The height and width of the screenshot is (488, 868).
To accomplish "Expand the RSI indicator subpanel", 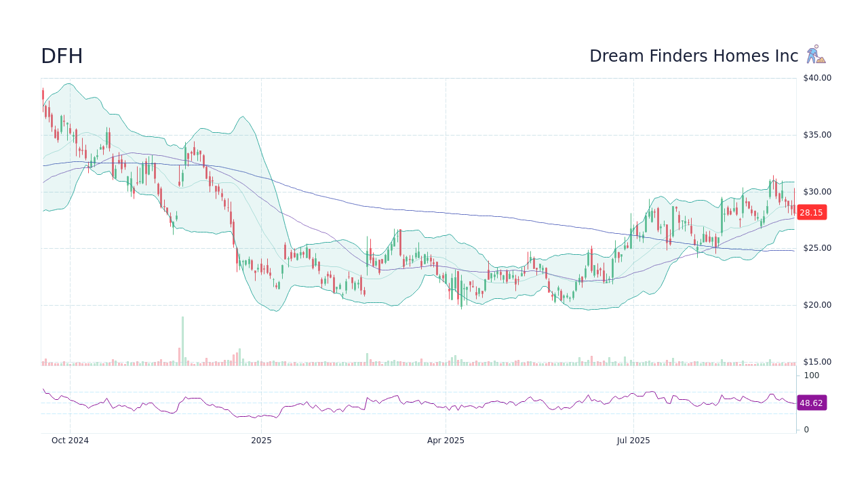I will coord(407,403).
